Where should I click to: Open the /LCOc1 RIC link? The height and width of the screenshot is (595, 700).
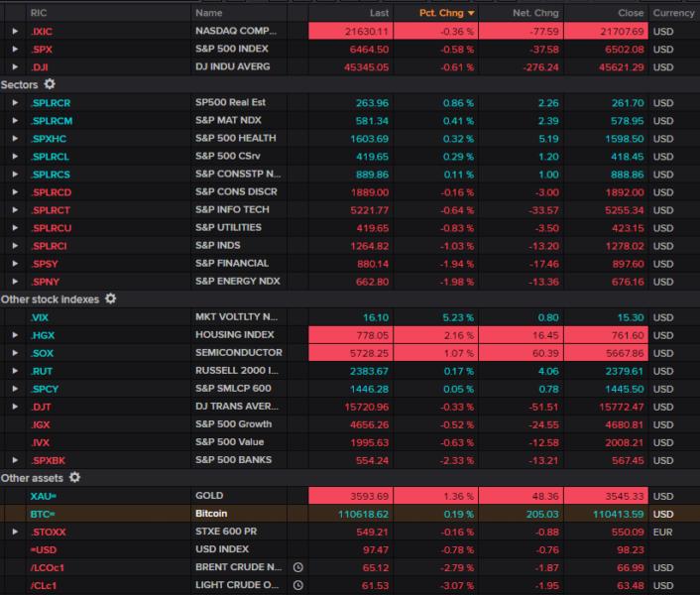tap(48, 567)
